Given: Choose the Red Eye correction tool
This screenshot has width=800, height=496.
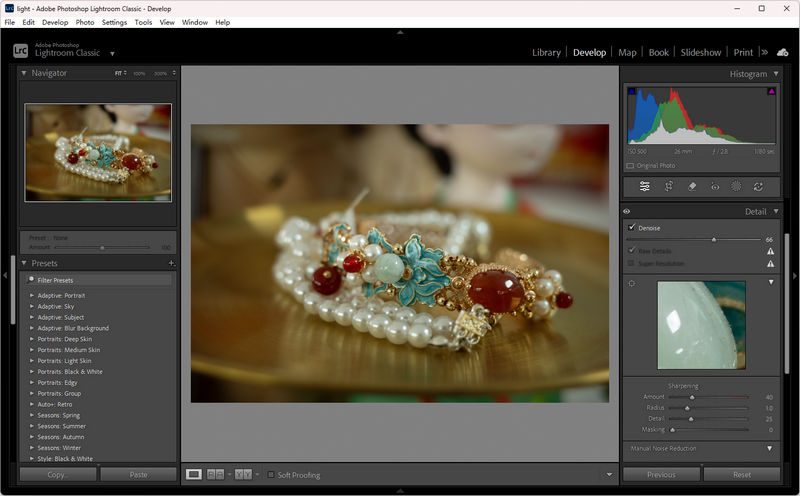Looking at the screenshot, I should pyautogui.click(x=715, y=186).
